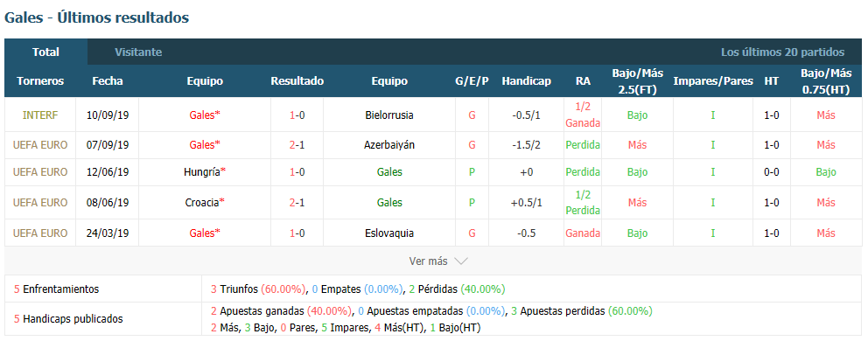Open Azerbaiyán team link
This screenshot has width=868, height=341.
tap(389, 144)
